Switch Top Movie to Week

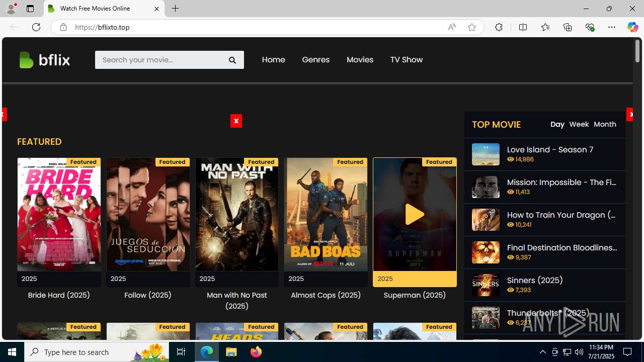579,124
